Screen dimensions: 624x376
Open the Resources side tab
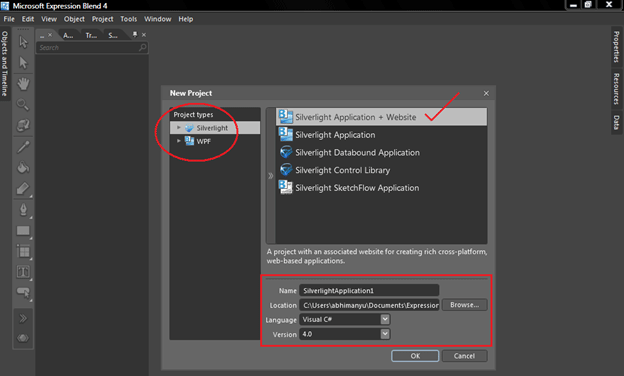tap(616, 88)
